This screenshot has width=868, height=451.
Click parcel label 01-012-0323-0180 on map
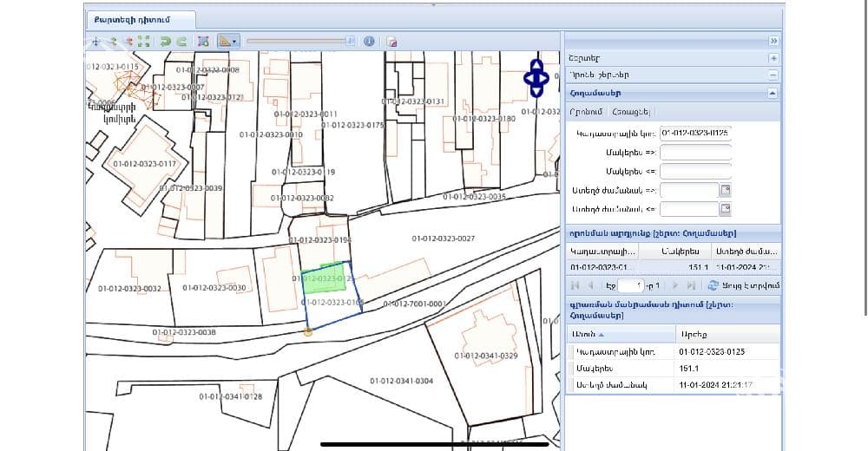coord(483,119)
